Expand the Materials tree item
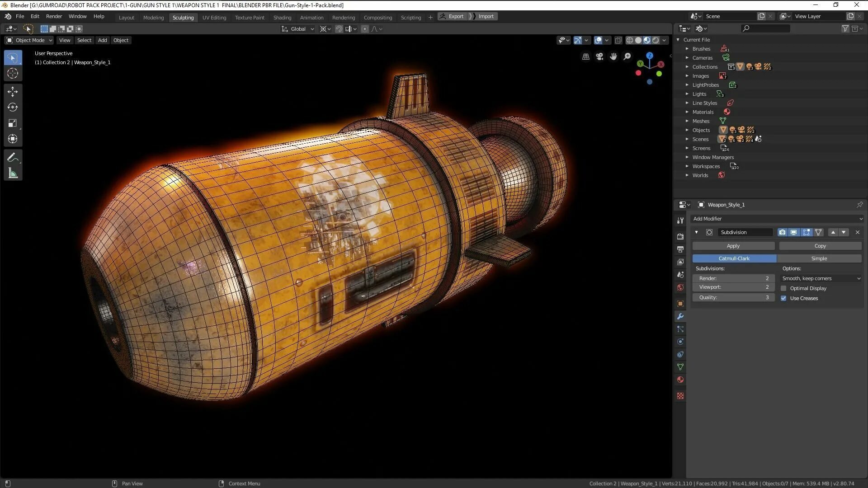 [x=687, y=112]
